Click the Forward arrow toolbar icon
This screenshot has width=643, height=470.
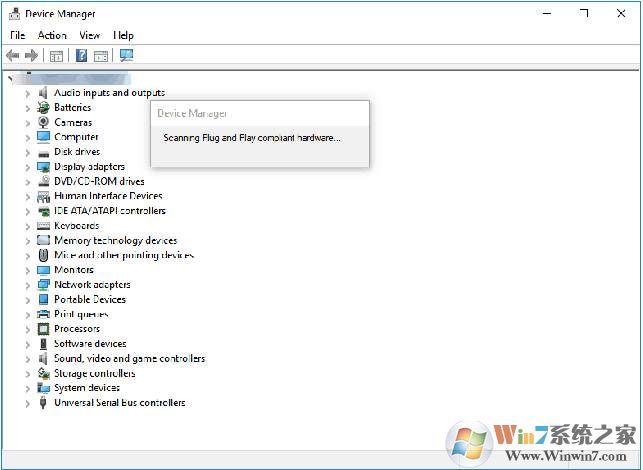[32, 55]
